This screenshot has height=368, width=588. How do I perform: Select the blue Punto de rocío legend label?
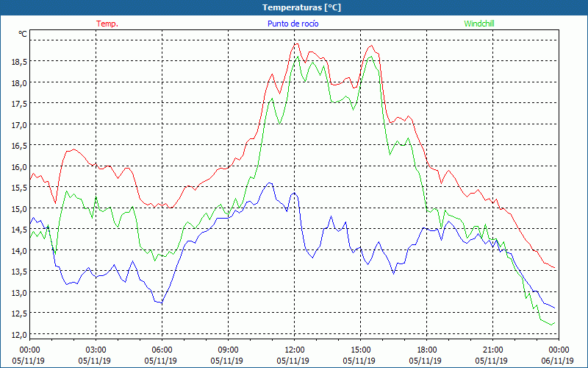pyautogui.click(x=293, y=24)
